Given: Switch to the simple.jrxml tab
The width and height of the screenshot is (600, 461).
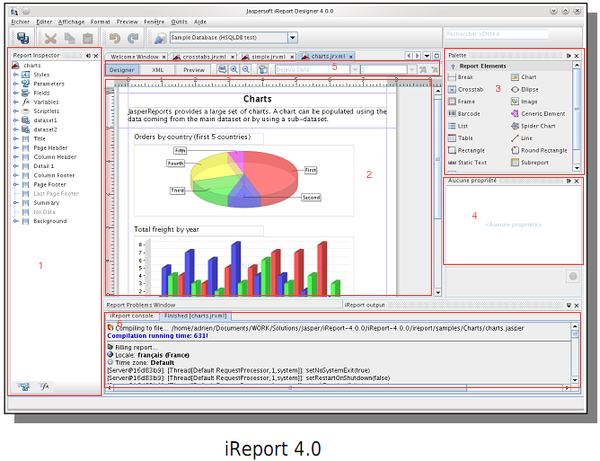Looking at the screenshot, I should point(268,57).
